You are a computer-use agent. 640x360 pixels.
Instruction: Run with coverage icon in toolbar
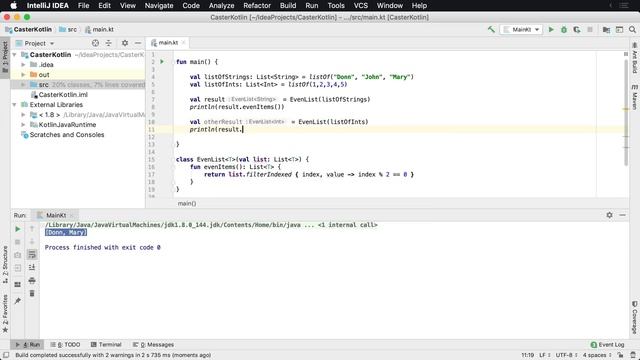(x=577, y=29)
